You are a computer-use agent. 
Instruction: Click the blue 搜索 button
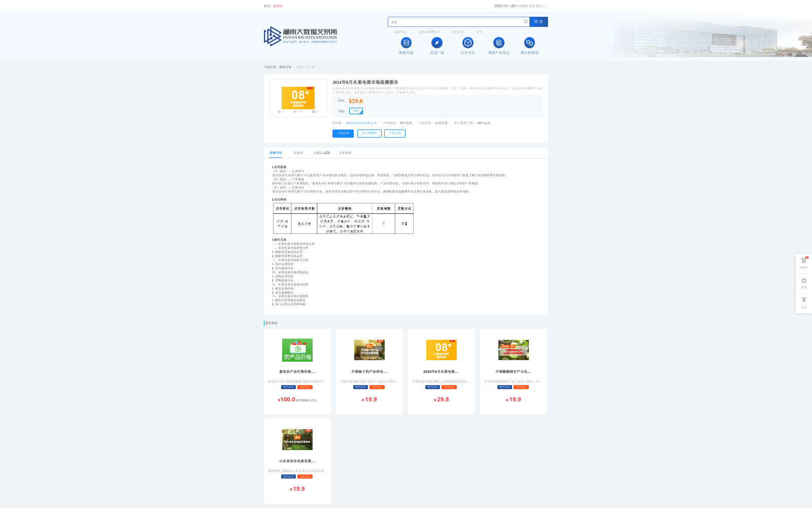tap(538, 22)
